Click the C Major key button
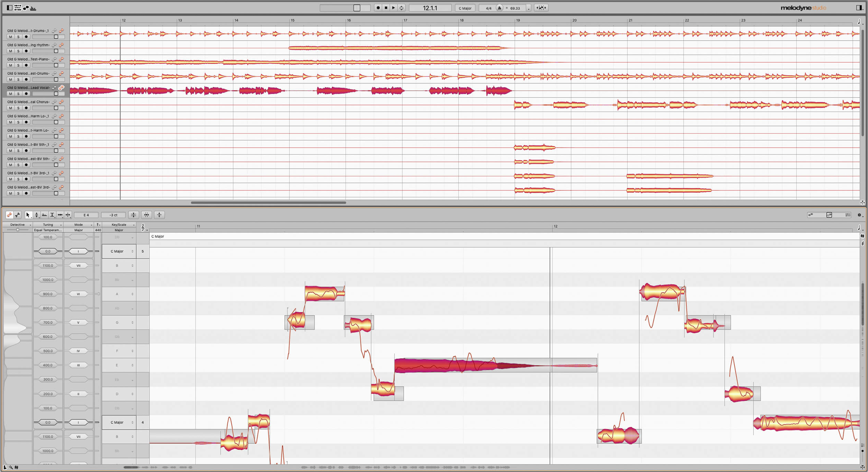This screenshot has height=472, width=868. click(465, 8)
